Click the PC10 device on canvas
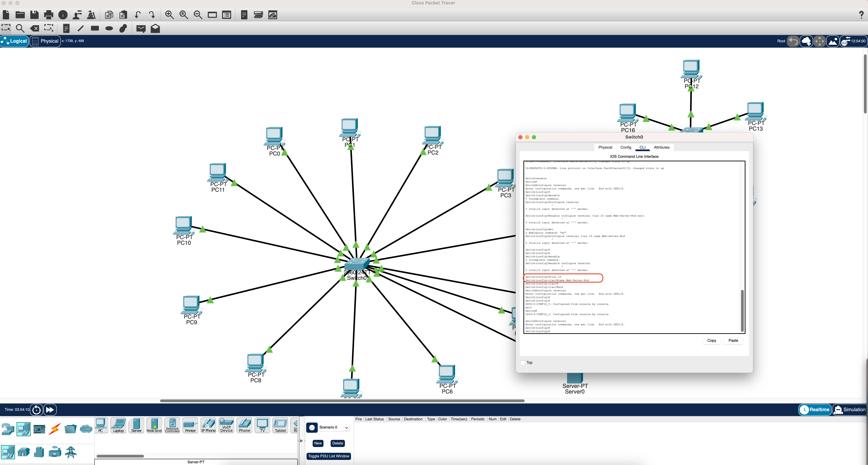This screenshot has width=868, height=465. 184,225
